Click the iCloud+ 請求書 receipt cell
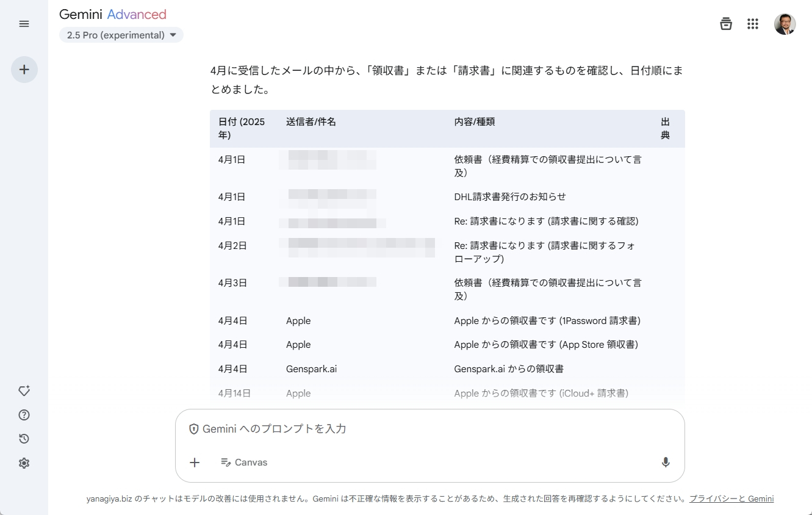 click(x=541, y=394)
